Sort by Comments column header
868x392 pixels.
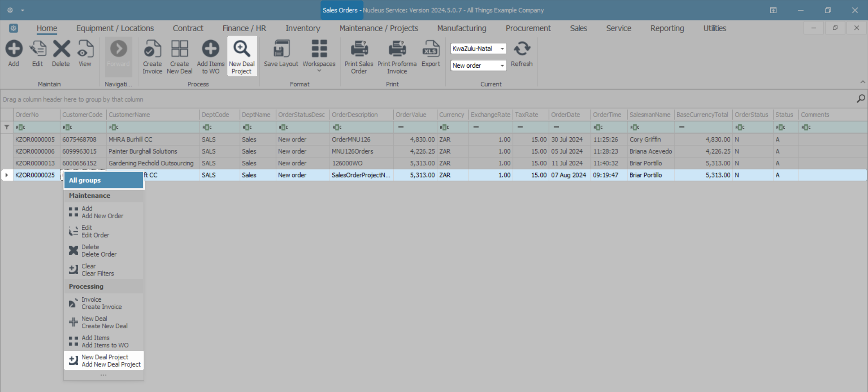click(x=833, y=115)
